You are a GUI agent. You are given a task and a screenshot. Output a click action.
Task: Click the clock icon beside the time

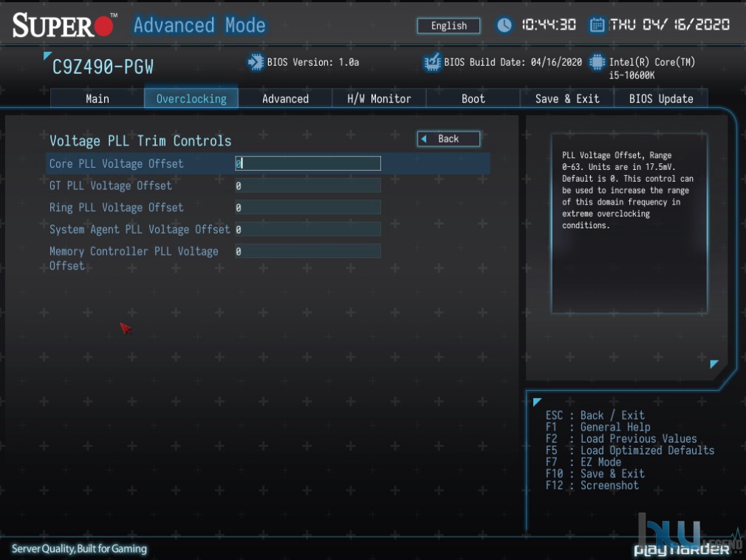tap(504, 24)
